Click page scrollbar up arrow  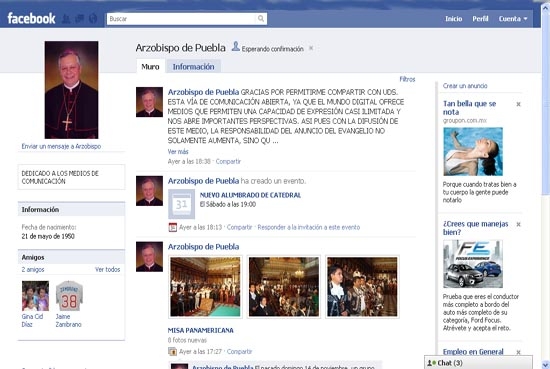click(x=546, y=8)
